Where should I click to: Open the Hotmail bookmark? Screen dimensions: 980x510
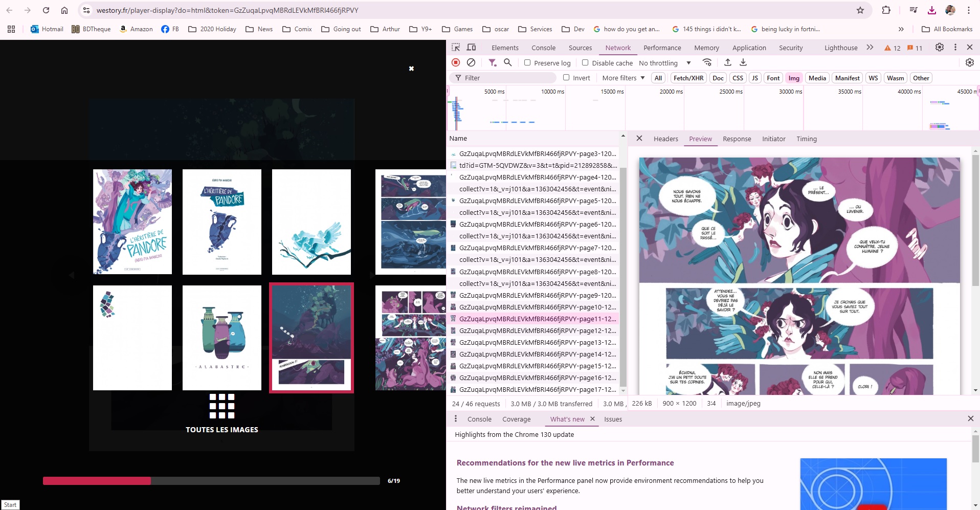pos(47,29)
